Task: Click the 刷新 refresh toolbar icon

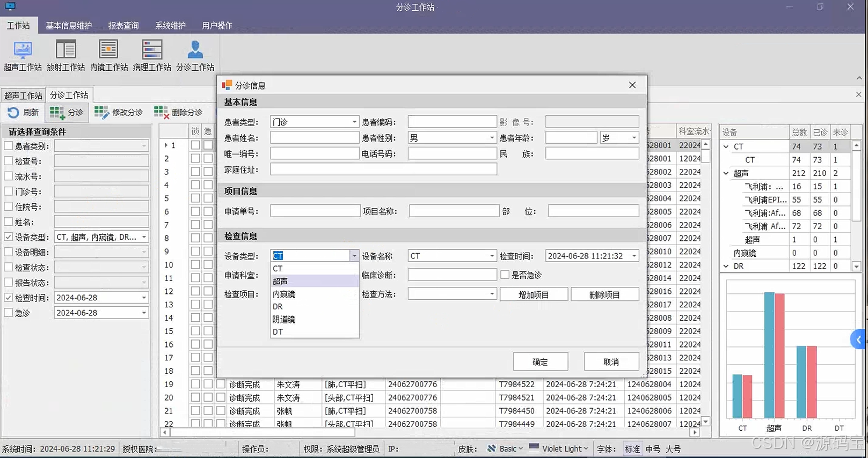Action: click(x=13, y=113)
